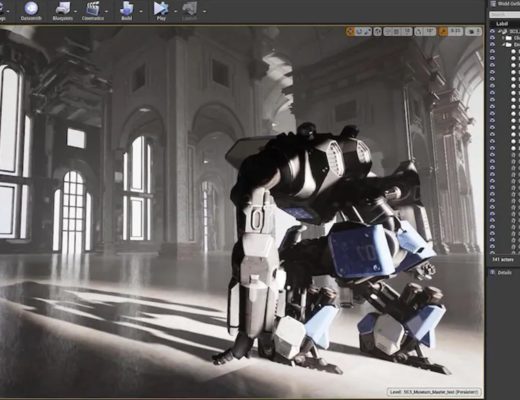Toggle eye icon on level root row
Screen dimensions: 520x400
(492, 31)
